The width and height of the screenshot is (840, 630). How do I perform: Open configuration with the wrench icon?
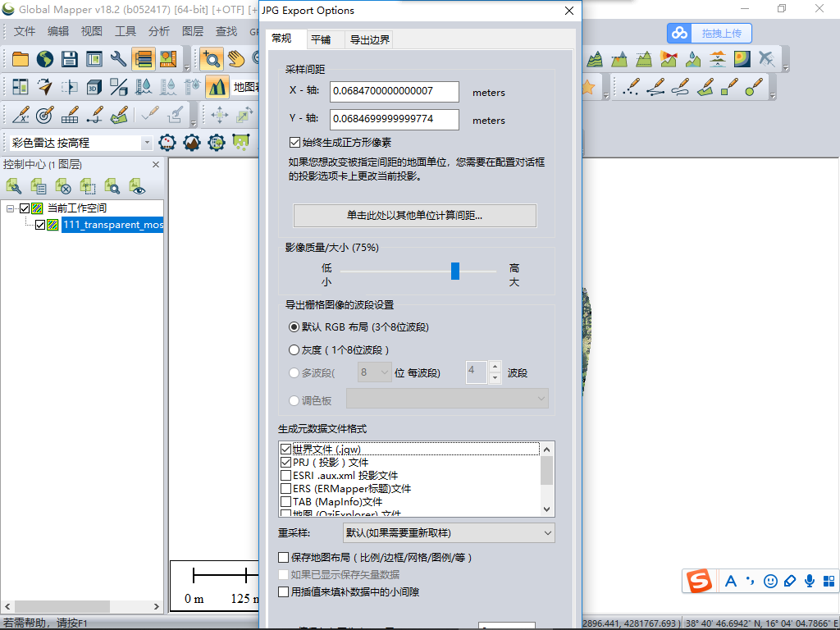point(118,59)
